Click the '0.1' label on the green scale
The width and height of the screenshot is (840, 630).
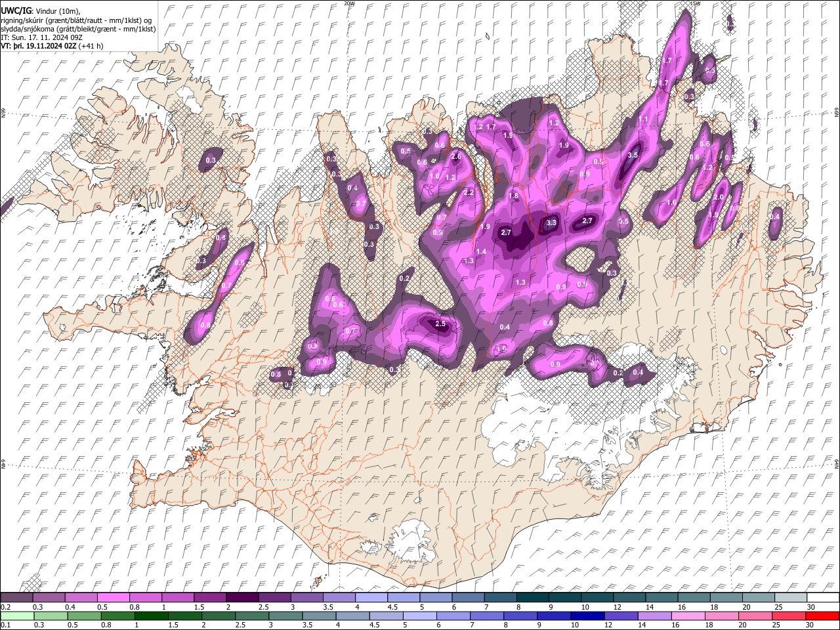[5, 625]
